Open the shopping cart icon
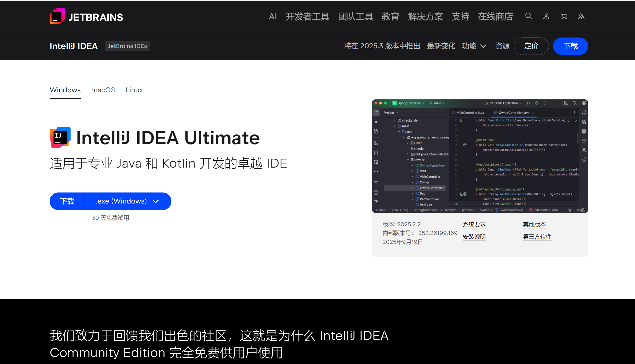The width and height of the screenshot is (635, 364). [564, 16]
